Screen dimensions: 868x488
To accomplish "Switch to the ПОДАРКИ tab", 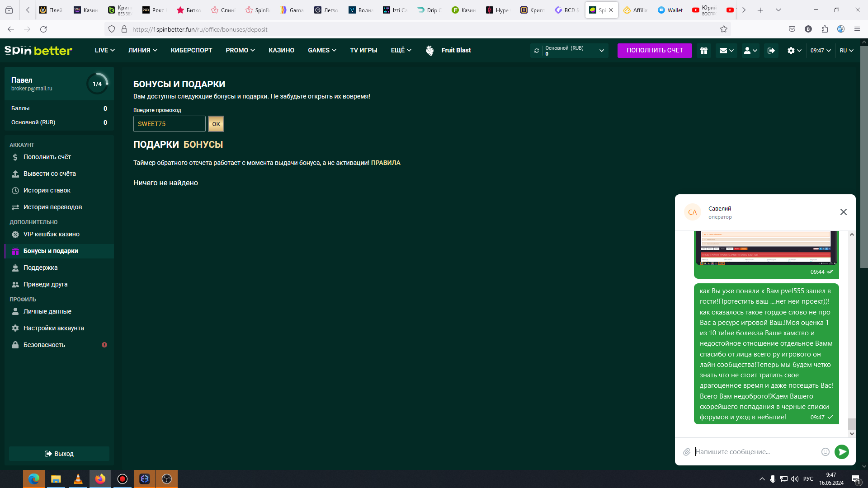I will 156,145.
